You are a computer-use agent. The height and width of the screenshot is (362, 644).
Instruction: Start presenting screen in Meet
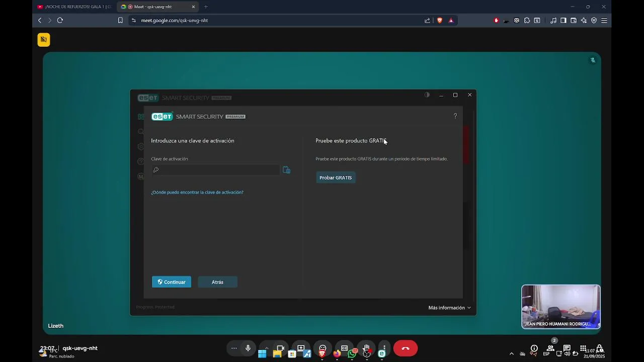pyautogui.click(x=301, y=348)
